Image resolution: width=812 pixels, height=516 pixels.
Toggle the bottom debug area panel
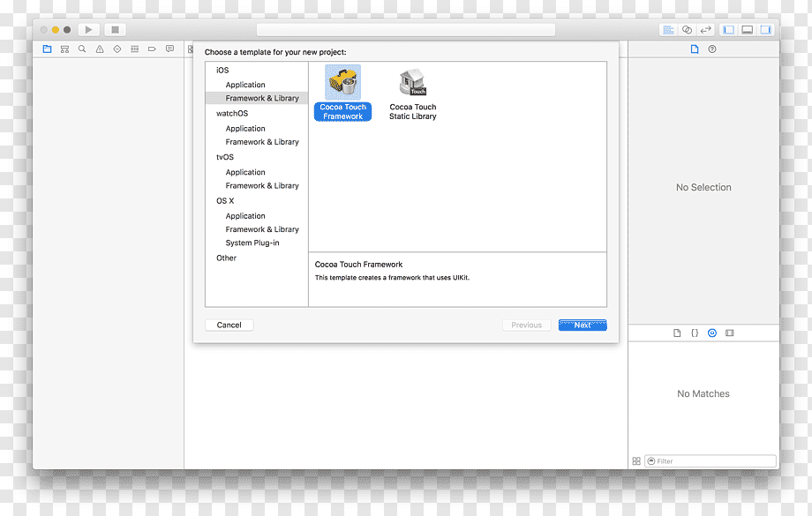click(x=748, y=30)
